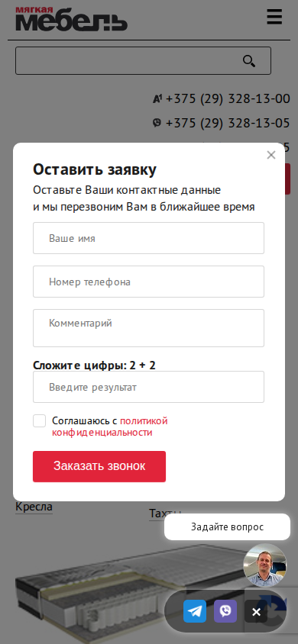Click the Введите результат captcha field

(148, 387)
